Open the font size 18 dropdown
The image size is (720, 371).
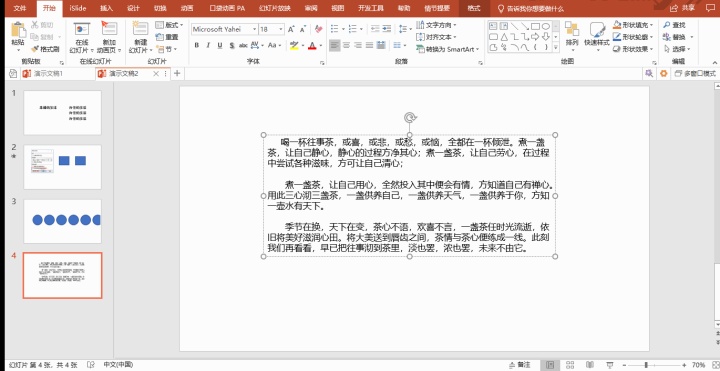(281, 29)
